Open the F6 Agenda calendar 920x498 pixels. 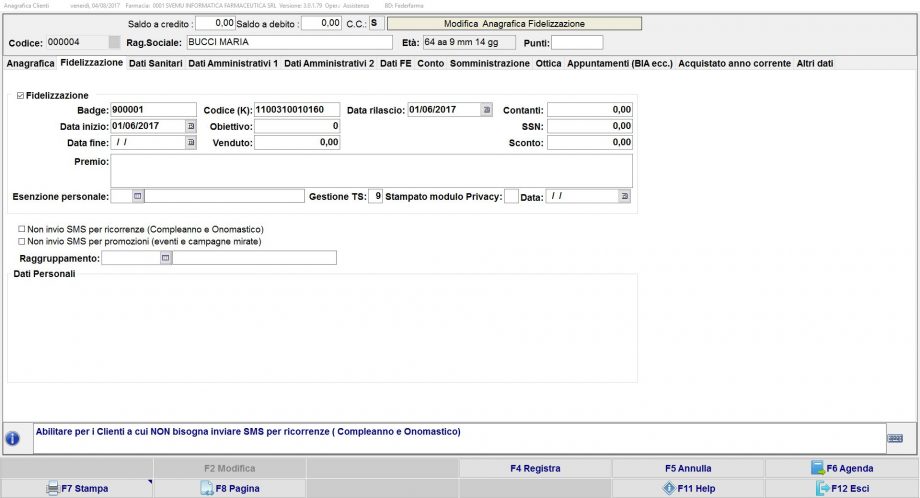[x=841, y=468]
